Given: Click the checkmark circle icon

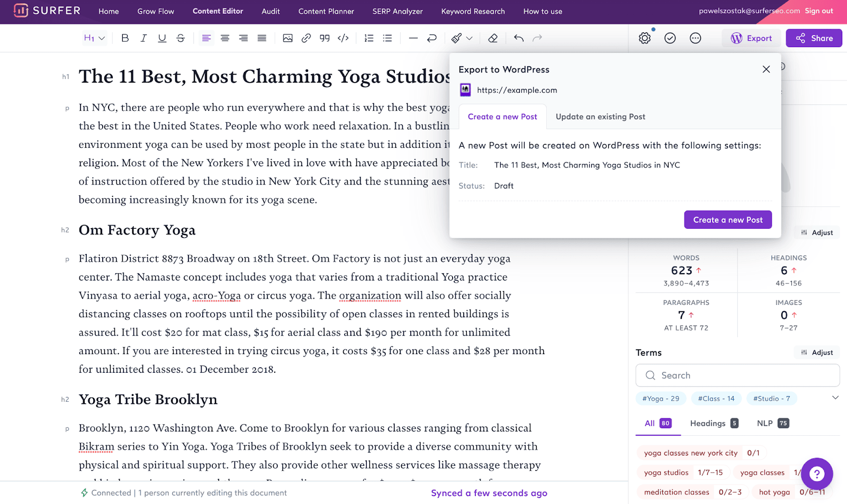Looking at the screenshot, I should coord(670,38).
